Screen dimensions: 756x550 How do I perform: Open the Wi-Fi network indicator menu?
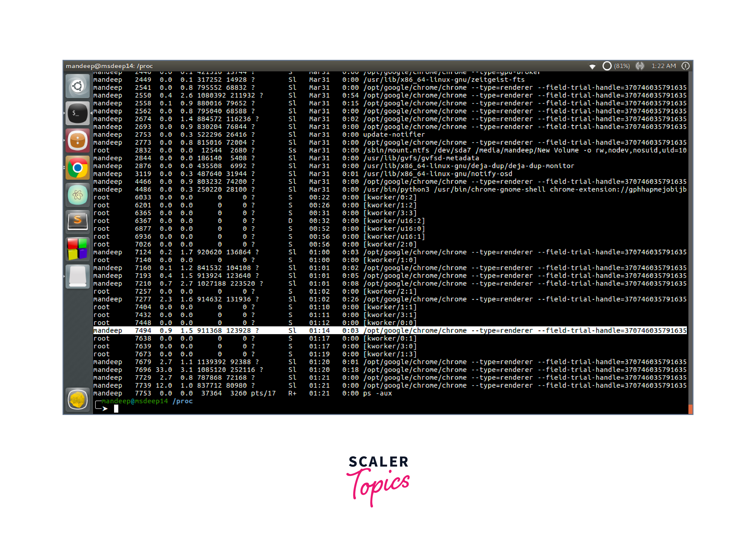592,66
